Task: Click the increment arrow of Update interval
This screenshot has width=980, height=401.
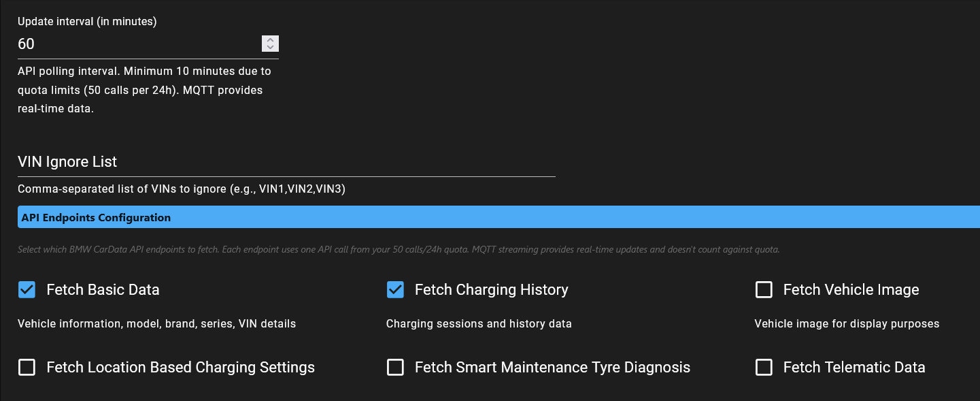Action: click(270, 40)
